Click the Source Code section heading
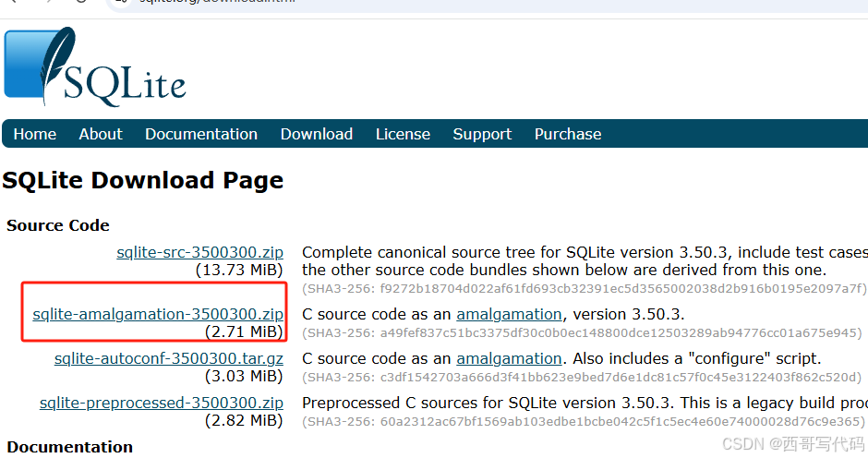The height and width of the screenshot is (458, 868). pyautogui.click(x=58, y=225)
